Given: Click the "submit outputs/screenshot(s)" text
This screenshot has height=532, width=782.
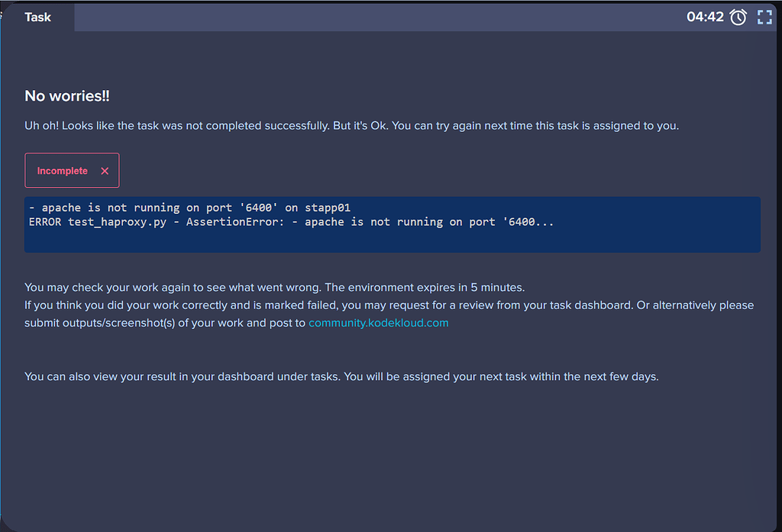Looking at the screenshot, I should (x=115, y=323).
